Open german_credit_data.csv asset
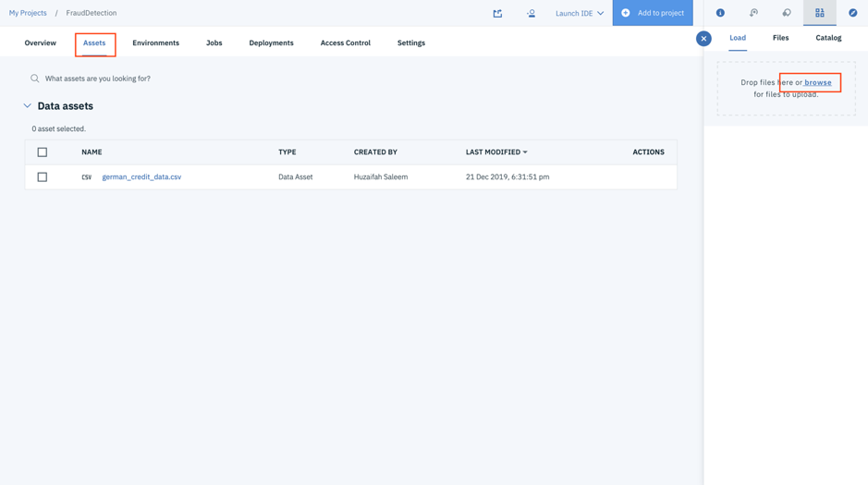 [x=141, y=177]
